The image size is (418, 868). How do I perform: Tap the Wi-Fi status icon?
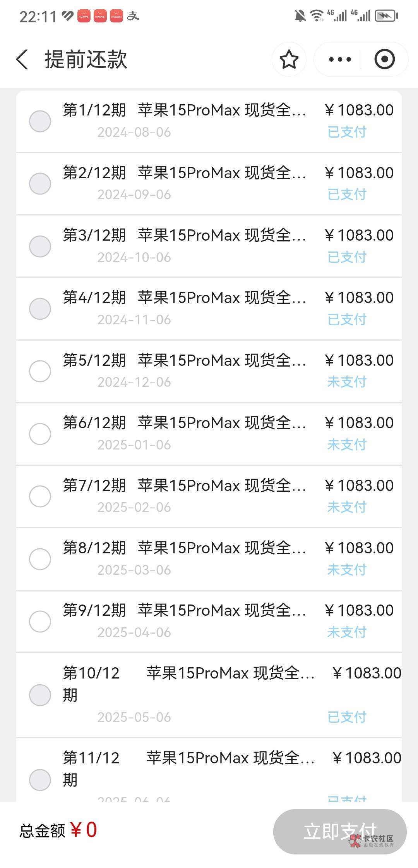coord(317,16)
